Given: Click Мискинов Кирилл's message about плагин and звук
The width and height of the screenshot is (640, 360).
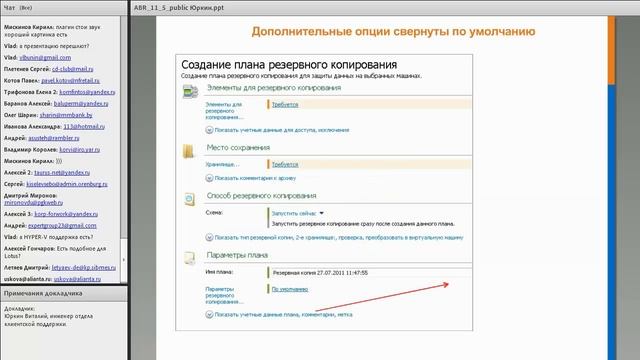Looking at the screenshot, I should [x=52, y=31].
